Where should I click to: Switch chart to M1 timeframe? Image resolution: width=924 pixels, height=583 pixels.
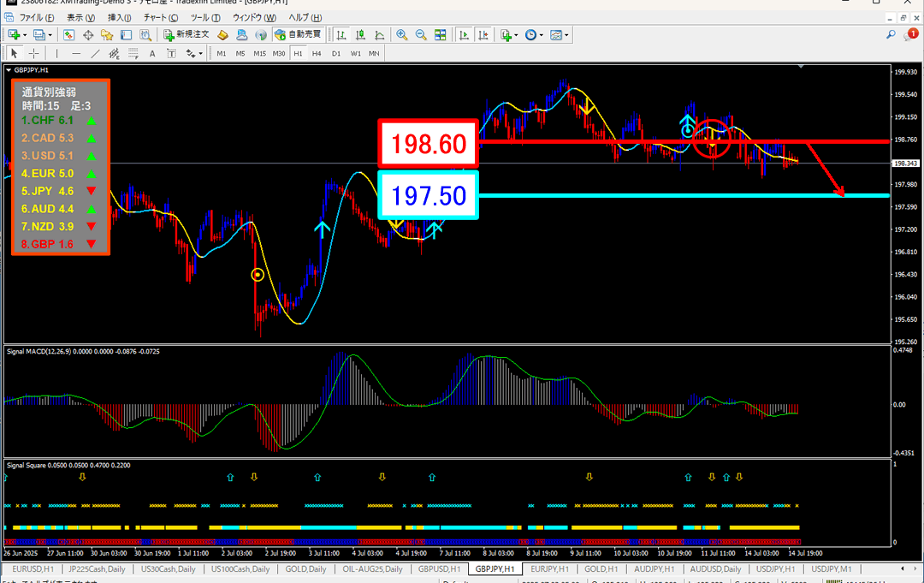coord(221,54)
